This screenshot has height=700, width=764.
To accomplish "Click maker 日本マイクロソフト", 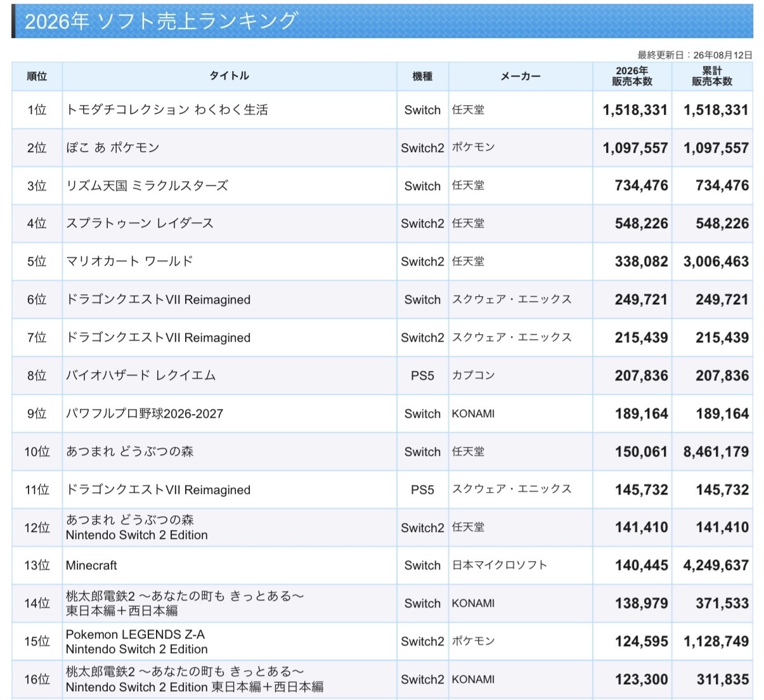I will tap(499, 565).
